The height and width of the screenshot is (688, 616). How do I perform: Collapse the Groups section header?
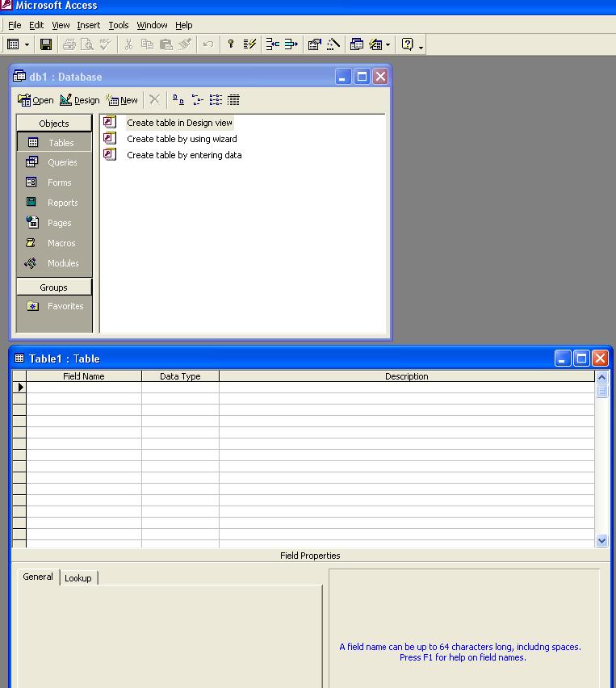[x=54, y=287]
